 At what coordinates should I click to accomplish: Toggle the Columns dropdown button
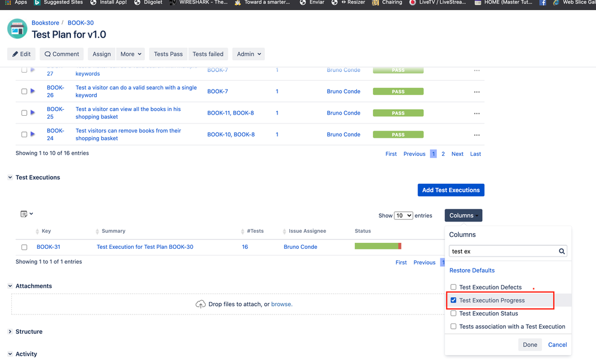[464, 215]
